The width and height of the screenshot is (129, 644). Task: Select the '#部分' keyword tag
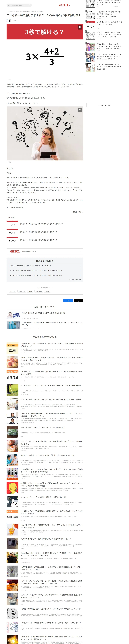click(x=47, y=291)
